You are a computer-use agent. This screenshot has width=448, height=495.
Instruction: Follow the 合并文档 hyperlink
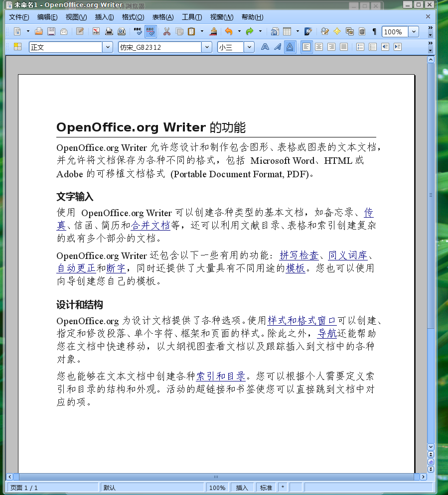[150, 226]
